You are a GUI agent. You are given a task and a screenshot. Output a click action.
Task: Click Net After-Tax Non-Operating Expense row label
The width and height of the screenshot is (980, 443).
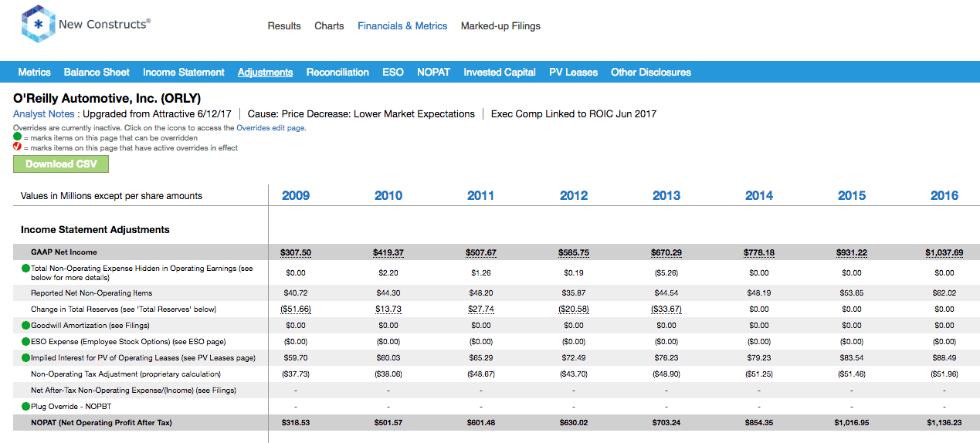click(x=134, y=391)
